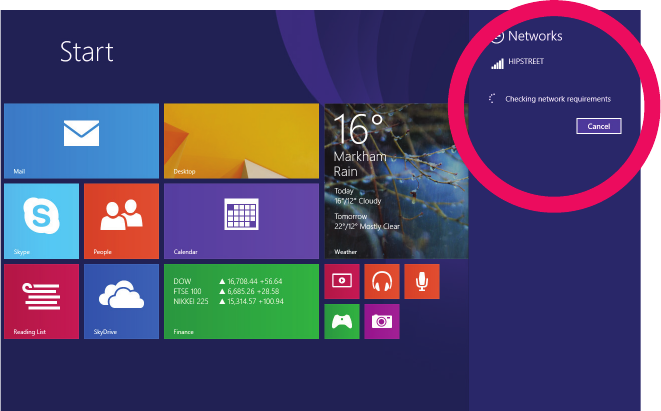This screenshot has width=661, height=411.
Task: Click the Cancel button in Networks
Action: (599, 126)
